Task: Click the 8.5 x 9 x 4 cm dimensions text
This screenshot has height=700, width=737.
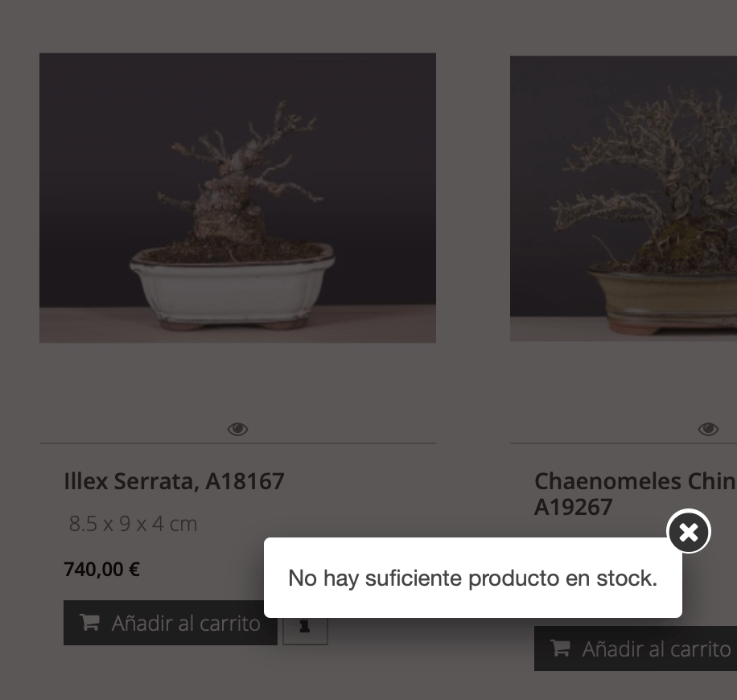Action: [133, 524]
